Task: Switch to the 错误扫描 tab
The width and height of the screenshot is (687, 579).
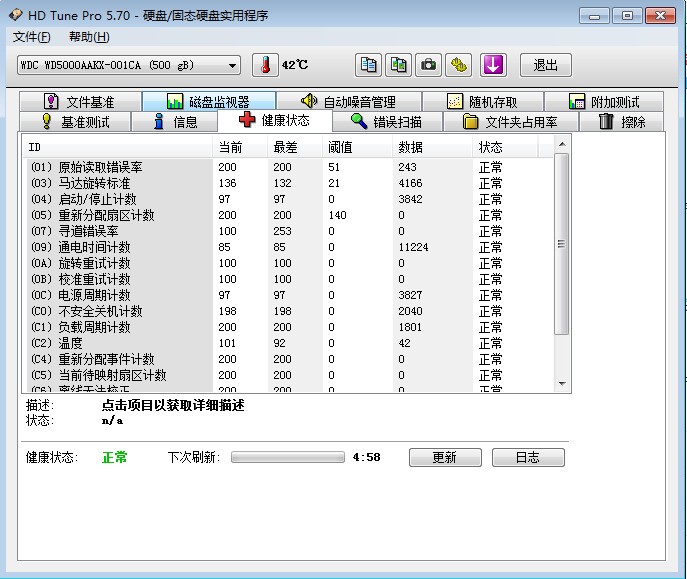Action: pos(387,121)
